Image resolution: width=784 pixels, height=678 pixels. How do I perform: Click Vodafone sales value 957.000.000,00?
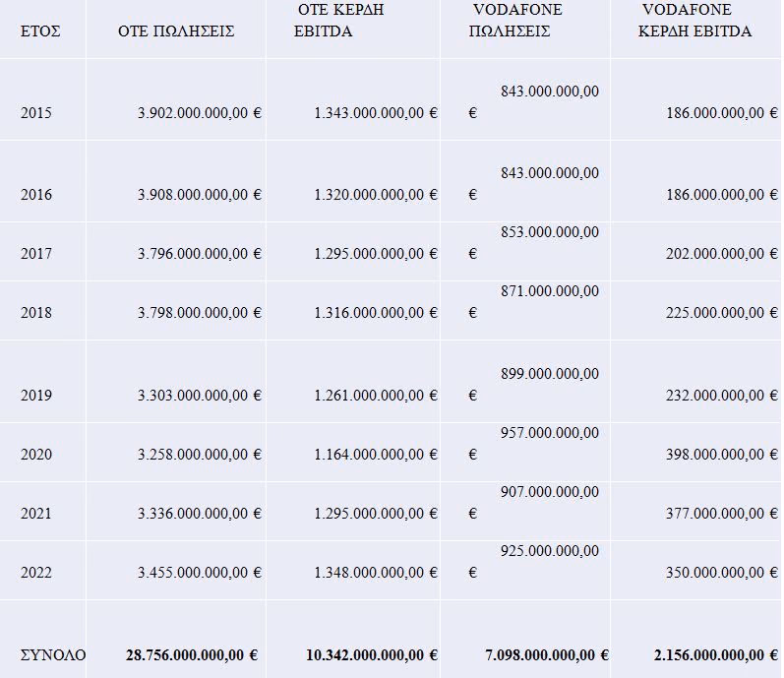[x=550, y=433]
